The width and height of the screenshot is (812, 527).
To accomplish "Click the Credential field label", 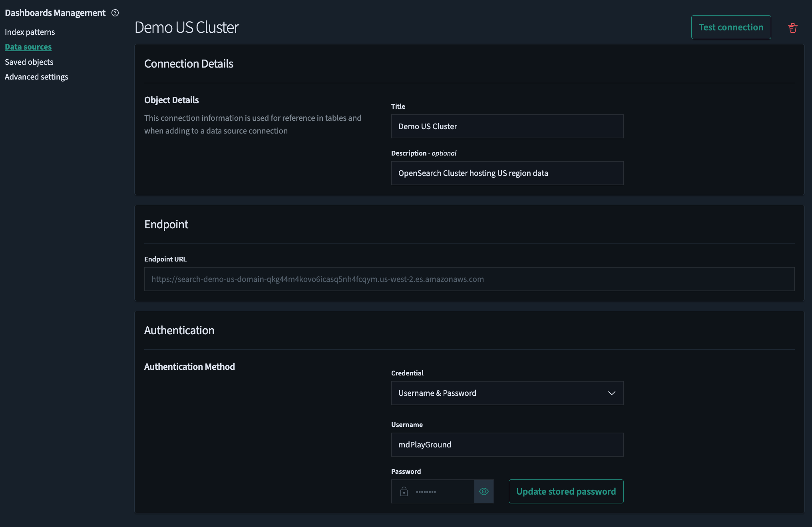I will tap(407, 373).
